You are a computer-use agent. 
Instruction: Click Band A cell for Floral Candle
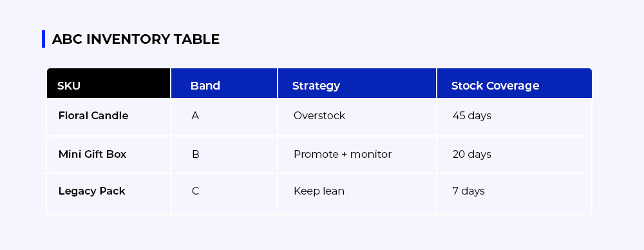[x=224, y=117]
